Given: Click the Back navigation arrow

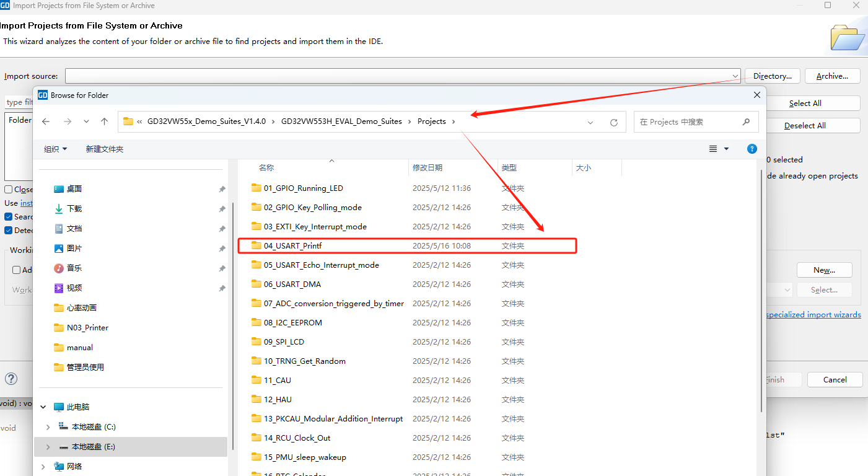Looking at the screenshot, I should (46, 122).
